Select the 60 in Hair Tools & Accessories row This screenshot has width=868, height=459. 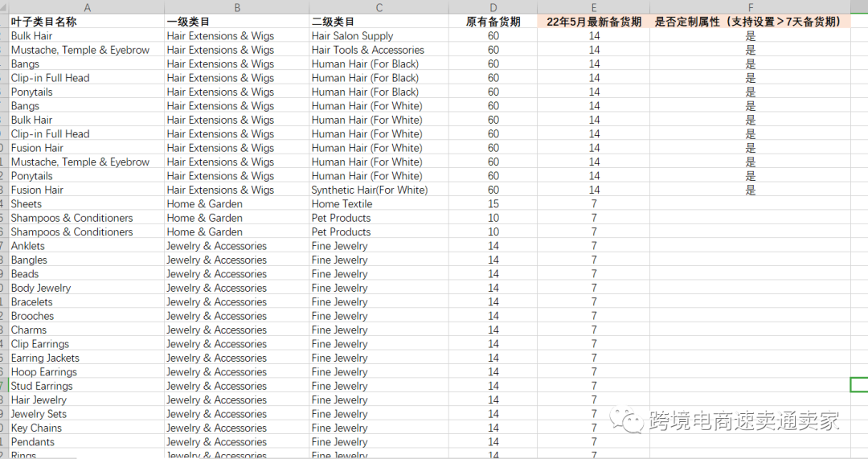pos(493,50)
